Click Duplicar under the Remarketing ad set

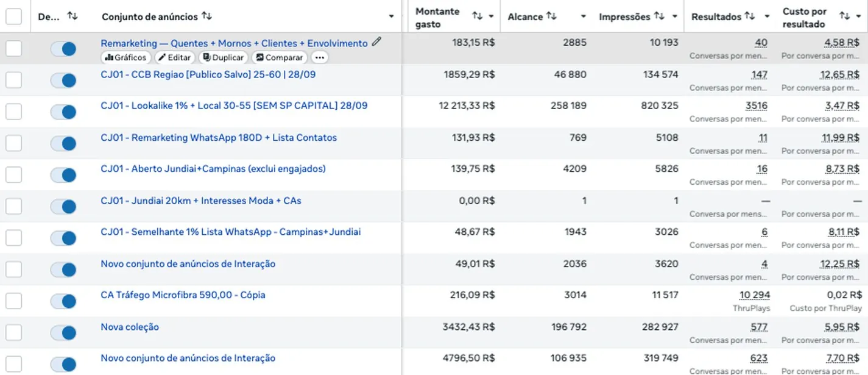223,57
